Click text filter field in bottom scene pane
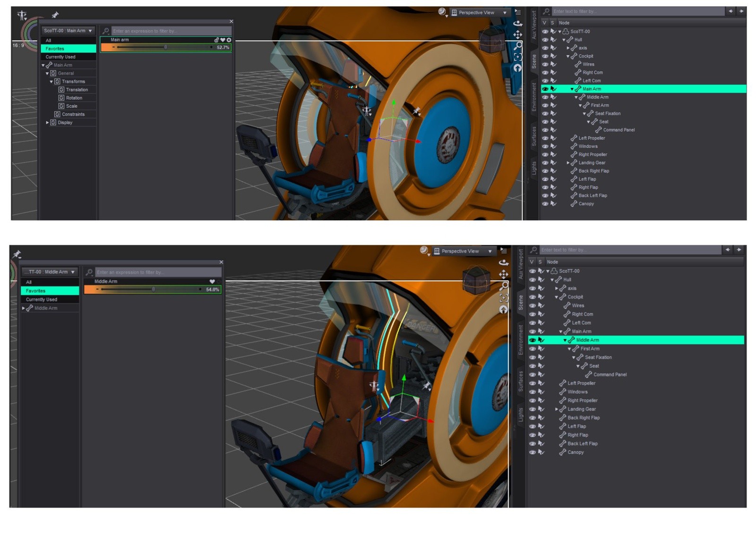 coord(630,250)
